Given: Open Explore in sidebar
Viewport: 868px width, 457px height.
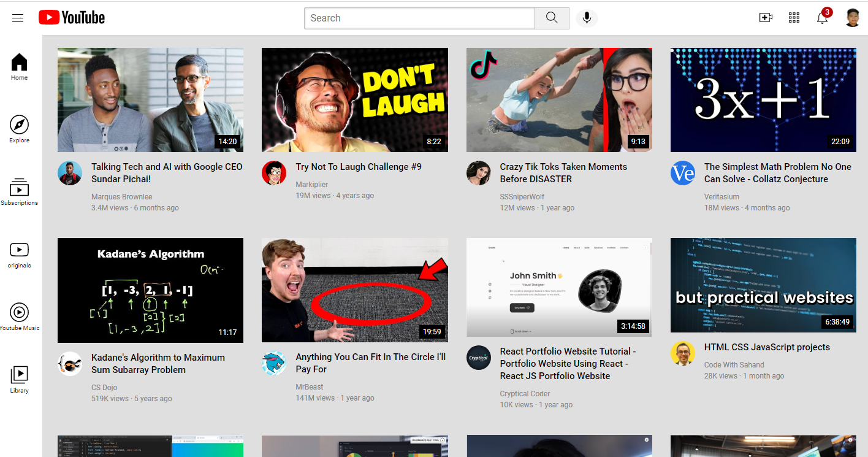Looking at the screenshot, I should pos(19,129).
